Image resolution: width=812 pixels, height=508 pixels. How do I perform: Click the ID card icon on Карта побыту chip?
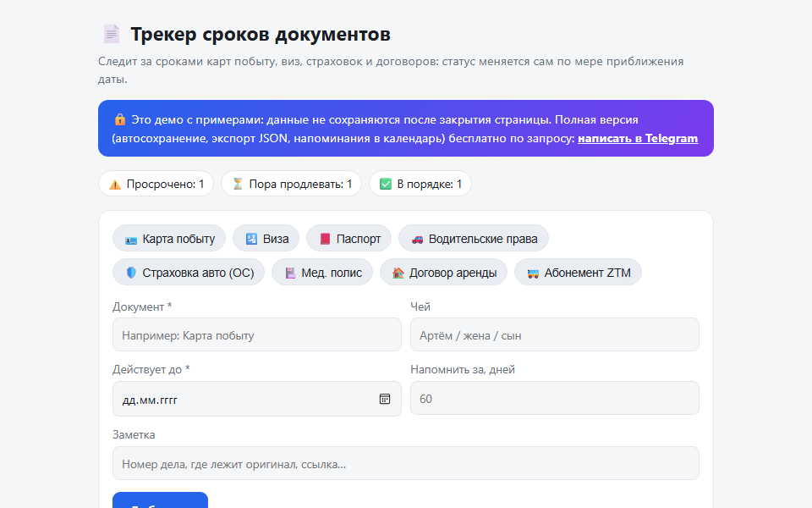tap(131, 239)
